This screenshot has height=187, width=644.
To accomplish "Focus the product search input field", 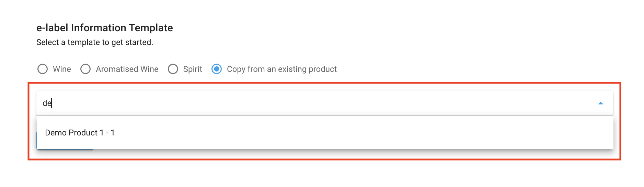I will [309, 103].
